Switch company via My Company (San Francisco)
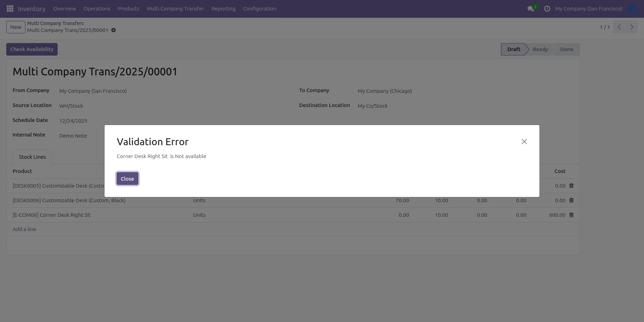Image resolution: width=644 pixels, height=322 pixels. (x=588, y=9)
